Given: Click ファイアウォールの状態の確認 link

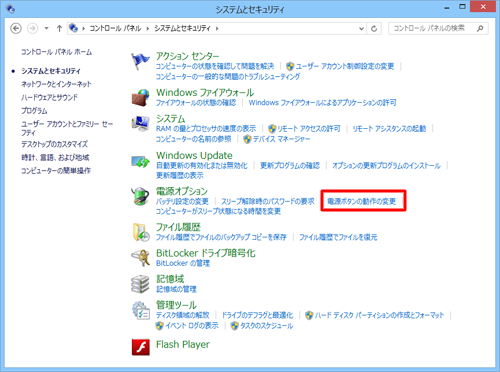Looking at the screenshot, I should tap(196, 102).
